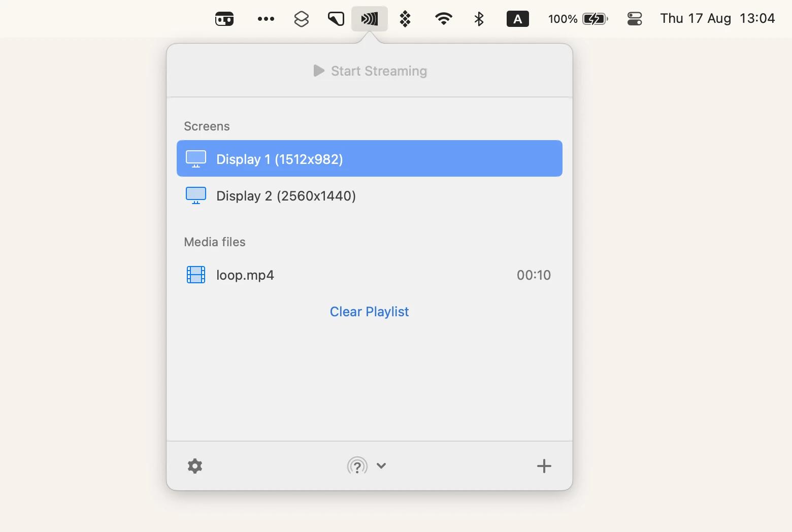Click the monitor icon for Display 2

[196, 195]
